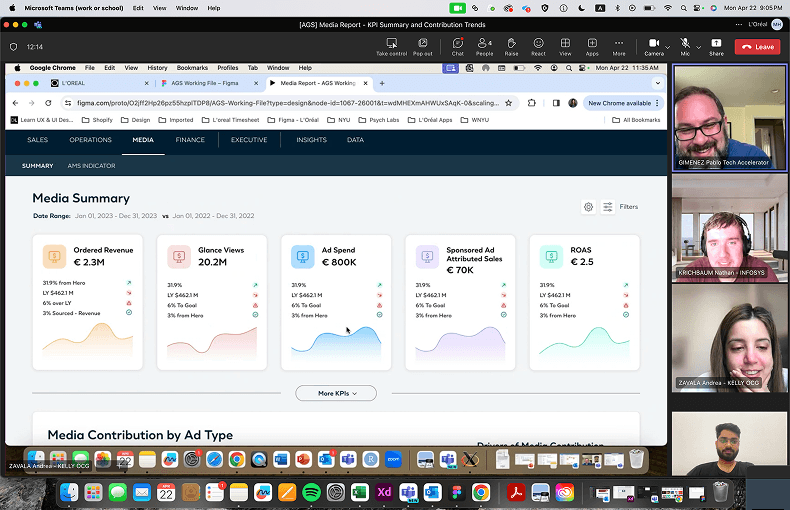Expand the Chrome tab search dropdown
The image size is (790, 510).
click(657, 83)
